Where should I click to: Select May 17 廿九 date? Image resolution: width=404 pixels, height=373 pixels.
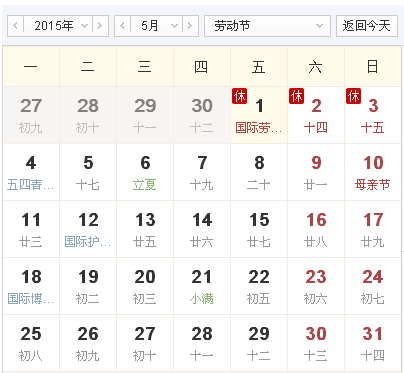pos(373,229)
